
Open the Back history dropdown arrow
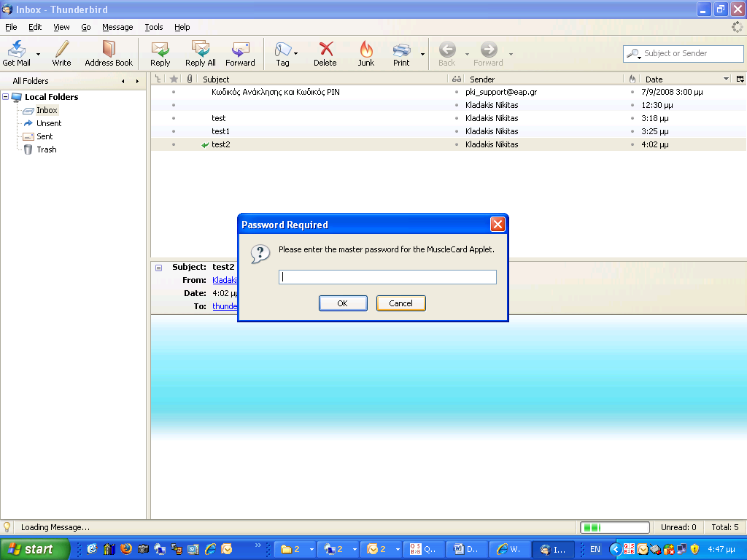pos(467,54)
